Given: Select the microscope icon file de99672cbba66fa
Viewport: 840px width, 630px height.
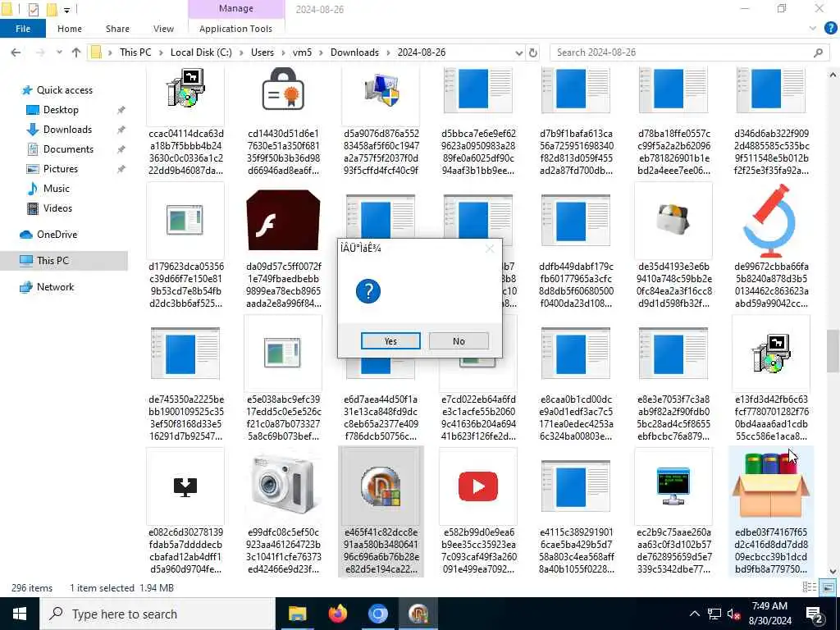Looking at the screenshot, I should pos(771,246).
